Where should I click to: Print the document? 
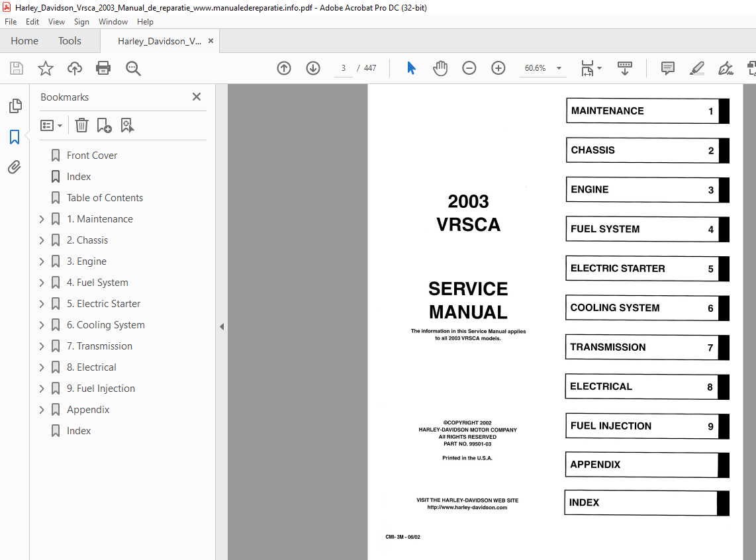tap(103, 68)
